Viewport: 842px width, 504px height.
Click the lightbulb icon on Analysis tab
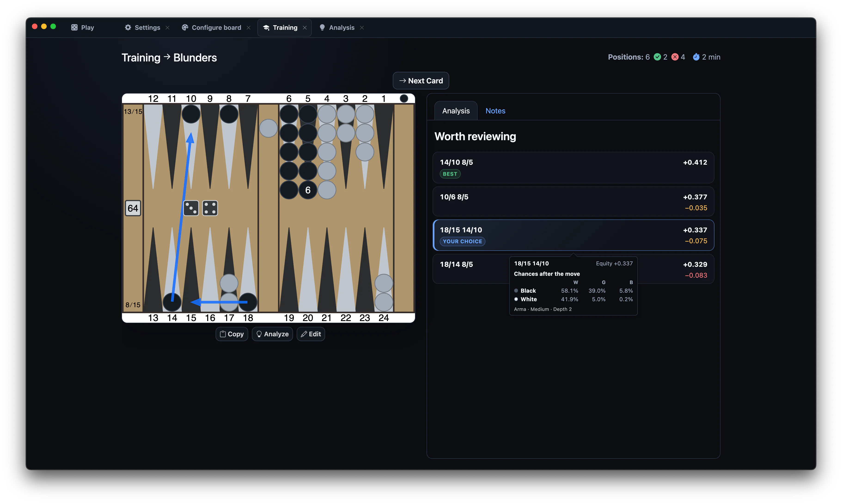click(x=322, y=27)
